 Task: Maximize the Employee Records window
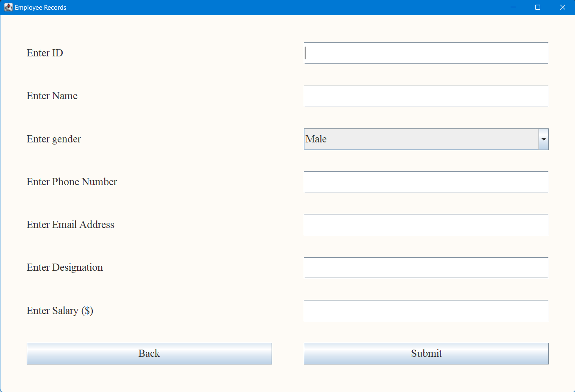tap(538, 7)
